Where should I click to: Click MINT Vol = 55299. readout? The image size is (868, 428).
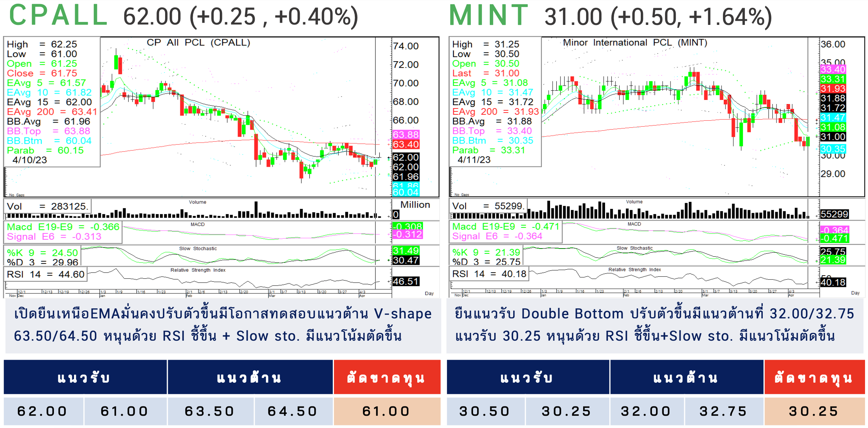tap(488, 206)
